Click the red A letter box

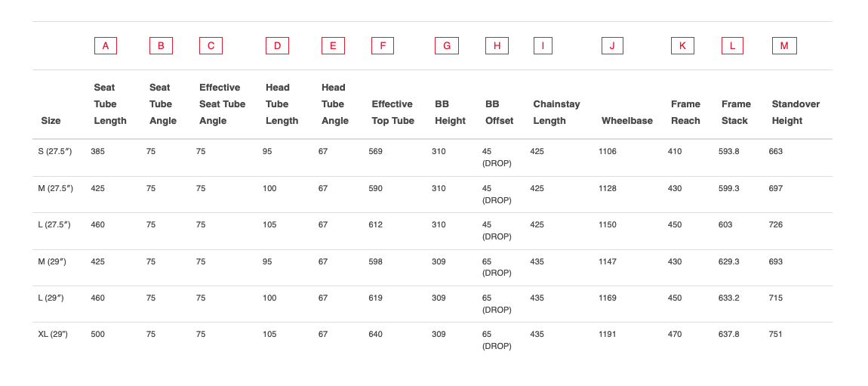coord(105,46)
